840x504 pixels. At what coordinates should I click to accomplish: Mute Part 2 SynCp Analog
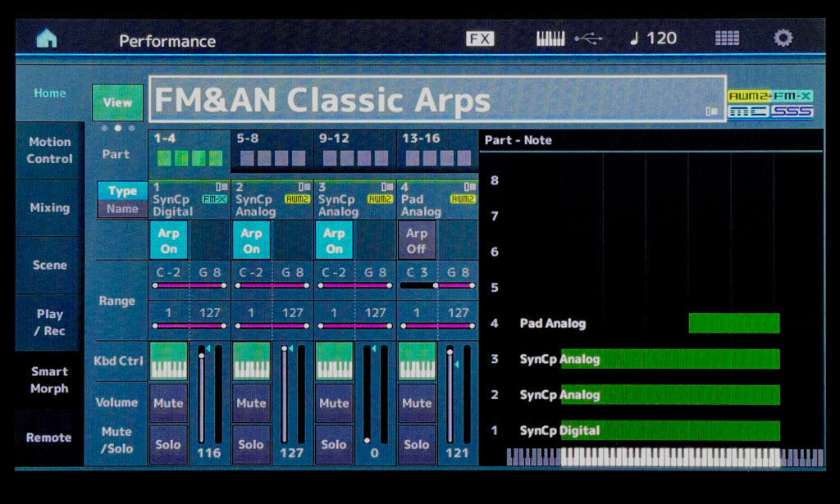[x=251, y=403]
